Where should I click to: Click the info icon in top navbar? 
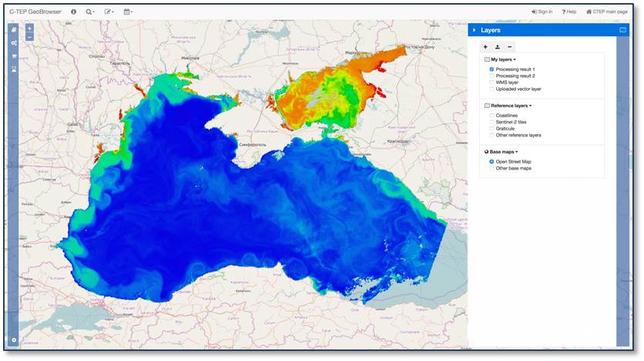tap(74, 12)
